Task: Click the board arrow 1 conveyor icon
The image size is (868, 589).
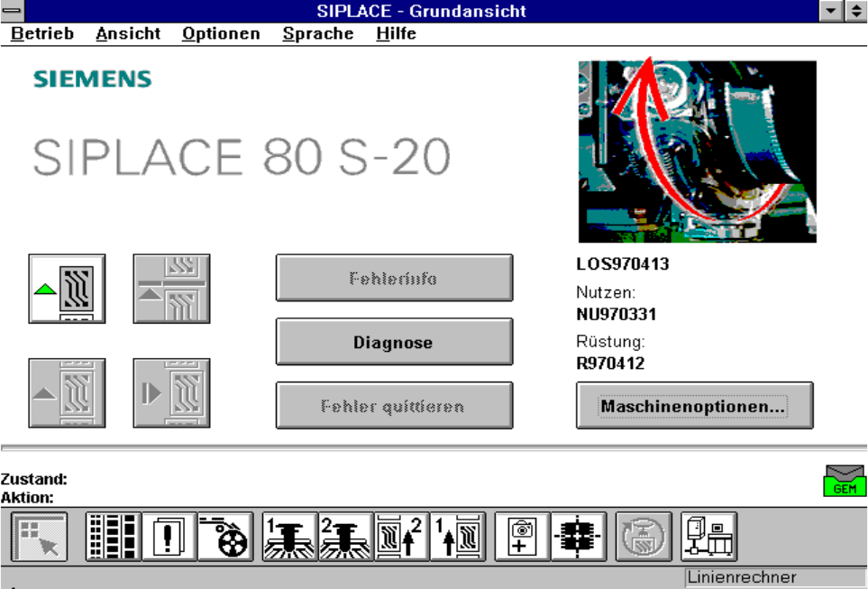Action: coord(458,537)
